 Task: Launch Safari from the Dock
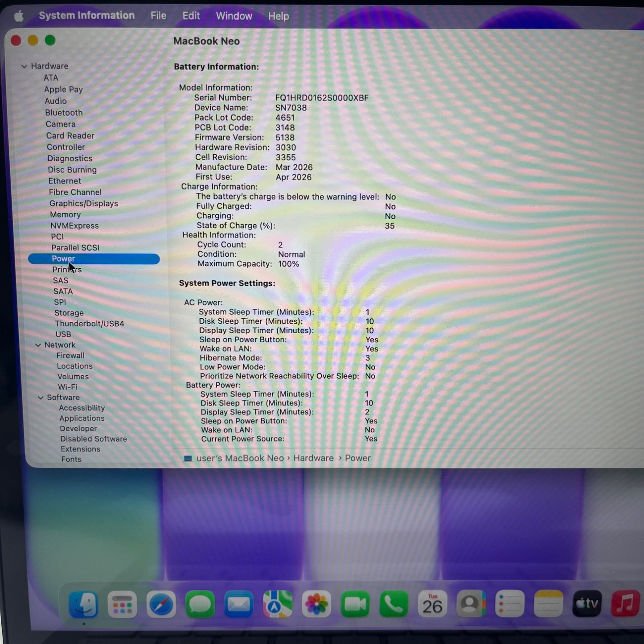[161, 605]
